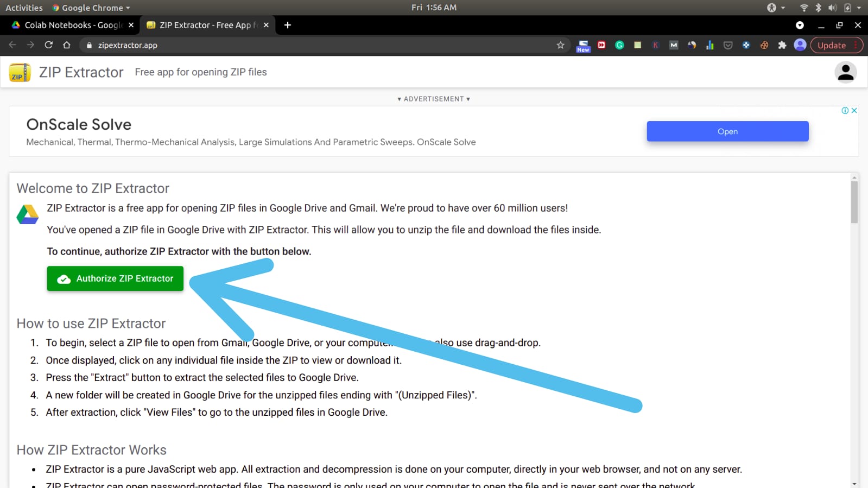Open the volume control icon
The width and height of the screenshot is (868, 488).
832,8
